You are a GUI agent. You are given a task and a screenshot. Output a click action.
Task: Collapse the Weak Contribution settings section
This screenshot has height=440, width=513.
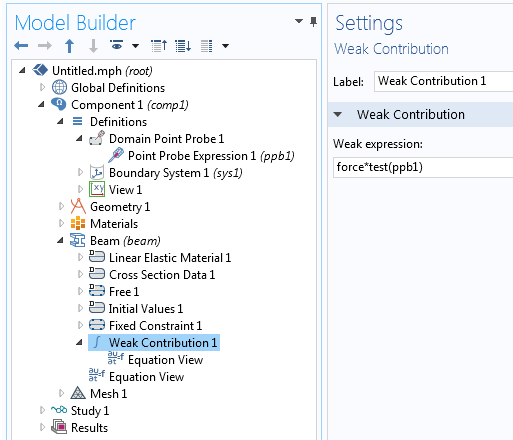pos(338,115)
